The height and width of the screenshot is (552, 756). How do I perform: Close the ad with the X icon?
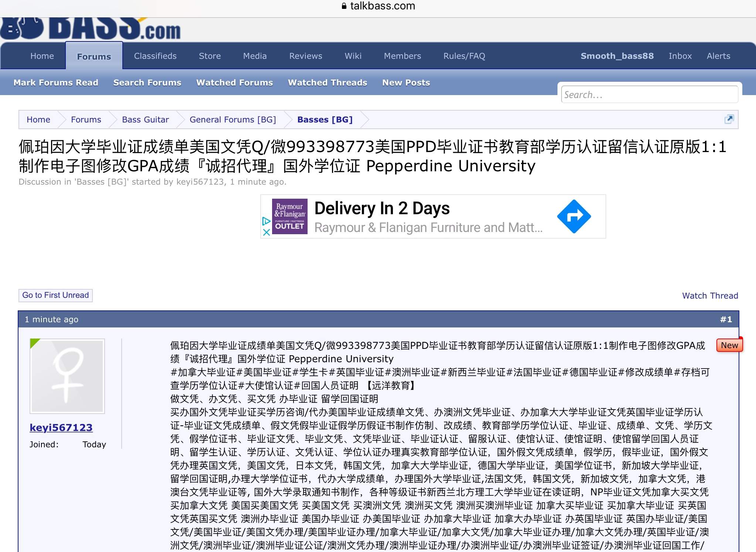point(266,232)
